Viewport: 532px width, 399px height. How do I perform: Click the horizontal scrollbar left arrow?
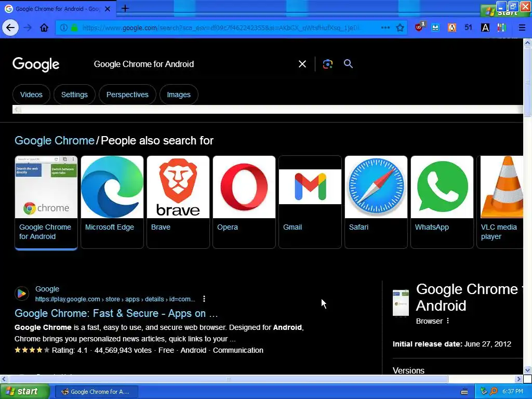4,379
